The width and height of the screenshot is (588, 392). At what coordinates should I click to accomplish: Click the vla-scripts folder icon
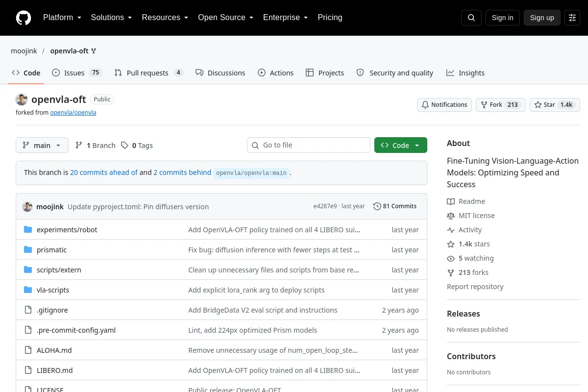click(x=28, y=290)
